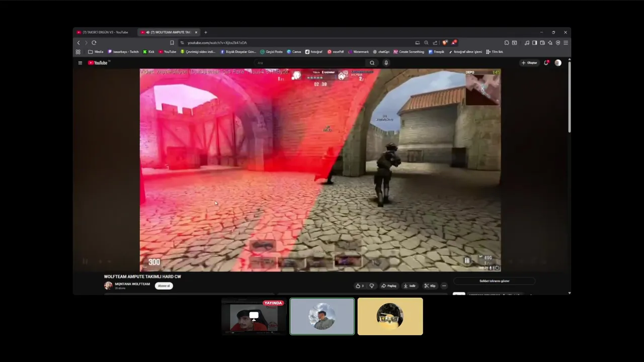Open the zoom magnifier icon in address bar
The image size is (644, 362).
click(426, 43)
